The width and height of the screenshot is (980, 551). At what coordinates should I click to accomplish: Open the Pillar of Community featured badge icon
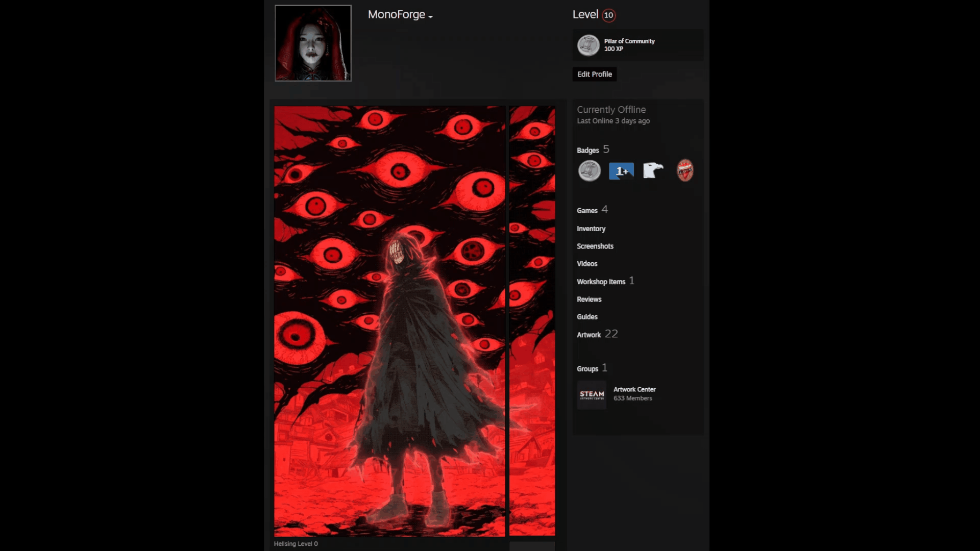pos(588,45)
